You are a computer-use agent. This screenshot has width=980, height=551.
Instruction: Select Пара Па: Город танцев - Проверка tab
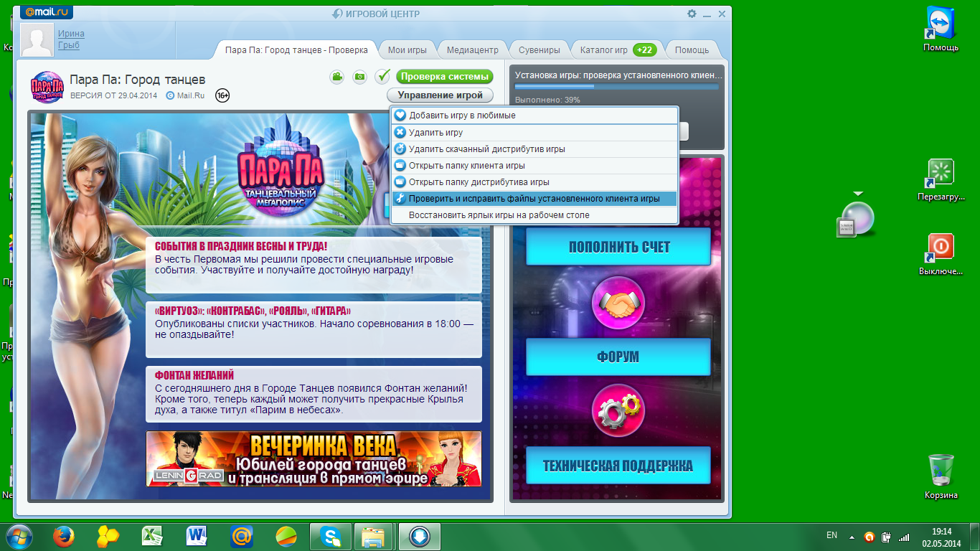click(296, 50)
